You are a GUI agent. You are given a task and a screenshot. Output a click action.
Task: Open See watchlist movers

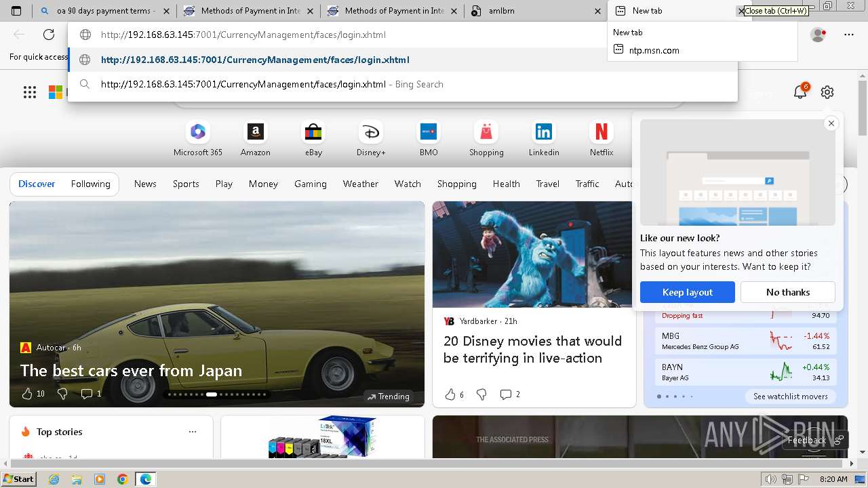point(791,396)
